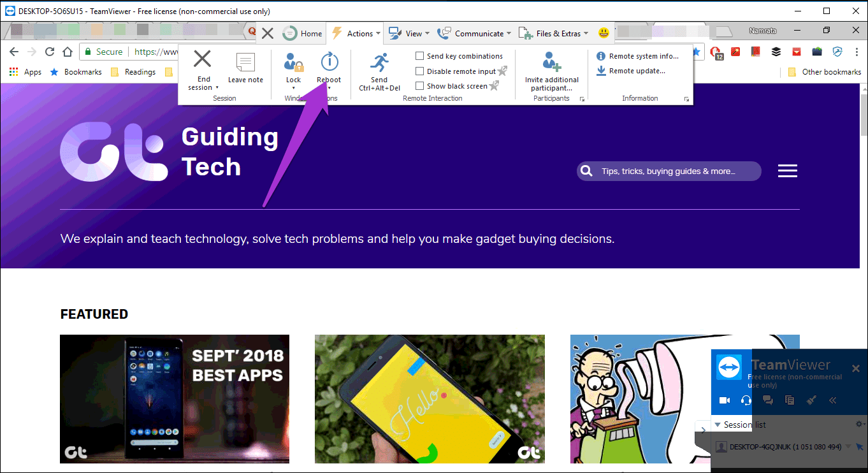The height and width of the screenshot is (473, 868).
Task: Open the View menu tab
Action: pyautogui.click(x=409, y=33)
